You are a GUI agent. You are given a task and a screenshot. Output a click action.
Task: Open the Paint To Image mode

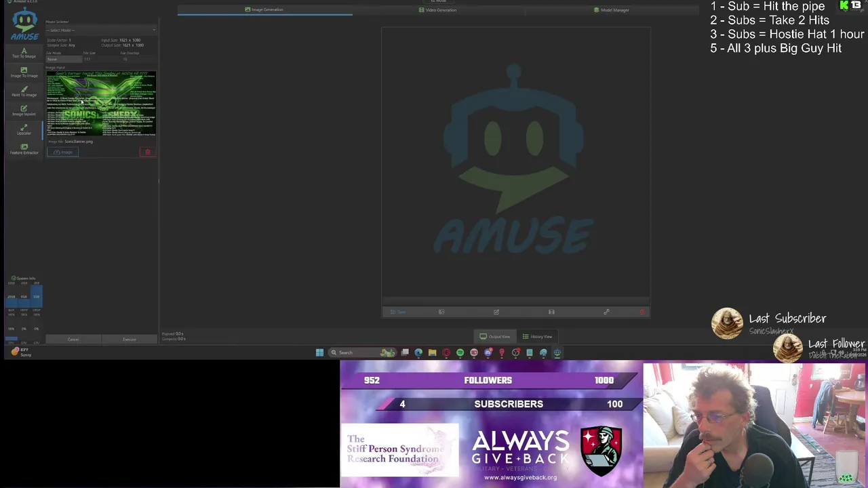coord(24,91)
